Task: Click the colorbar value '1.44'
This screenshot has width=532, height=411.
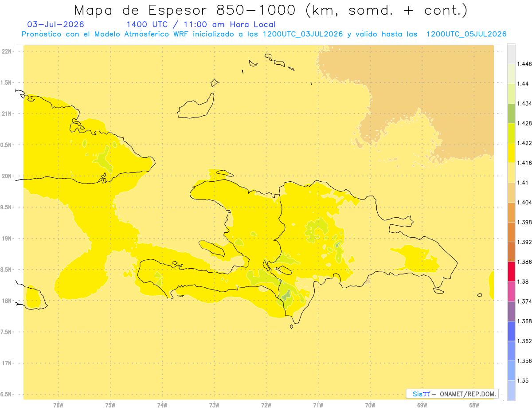Action: (x=524, y=84)
